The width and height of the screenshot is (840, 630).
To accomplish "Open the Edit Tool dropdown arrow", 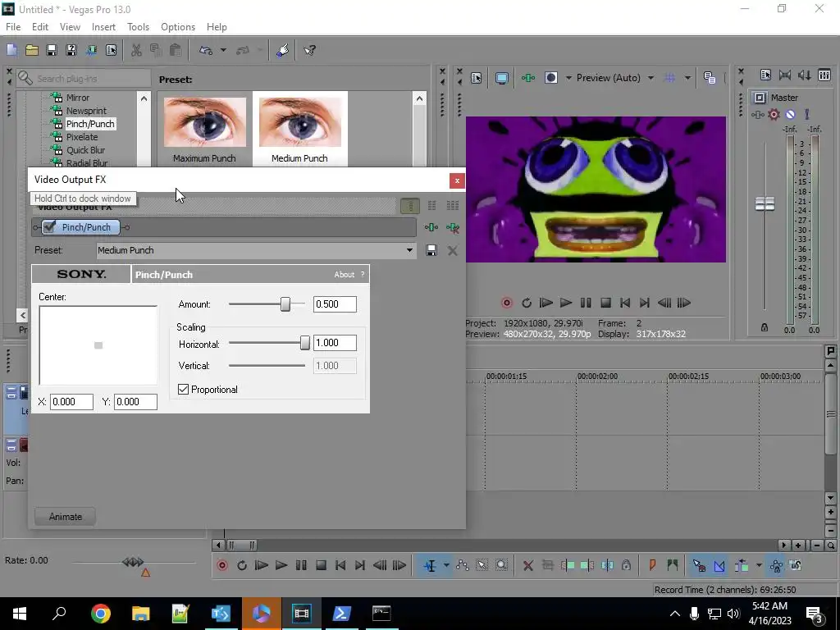I will [x=445, y=565].
